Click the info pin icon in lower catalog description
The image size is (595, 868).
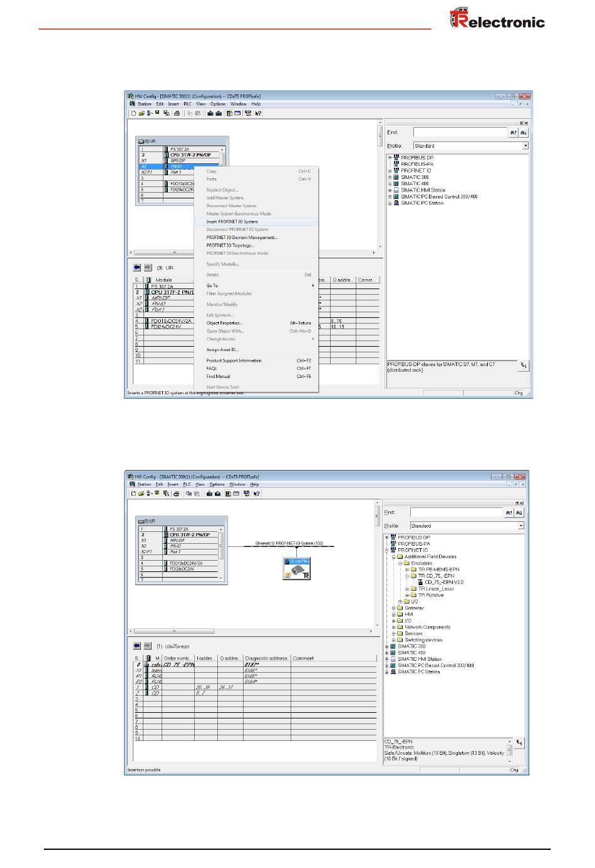pyautogui.click(x=519, y=743)
